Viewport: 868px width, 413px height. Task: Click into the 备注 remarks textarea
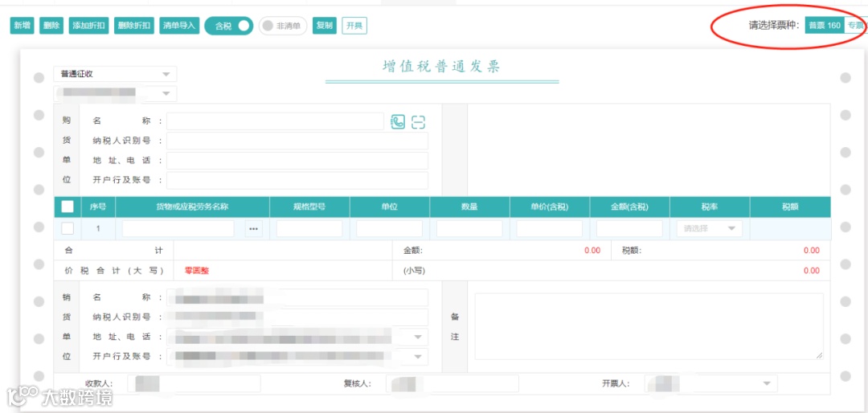point(649,327)
